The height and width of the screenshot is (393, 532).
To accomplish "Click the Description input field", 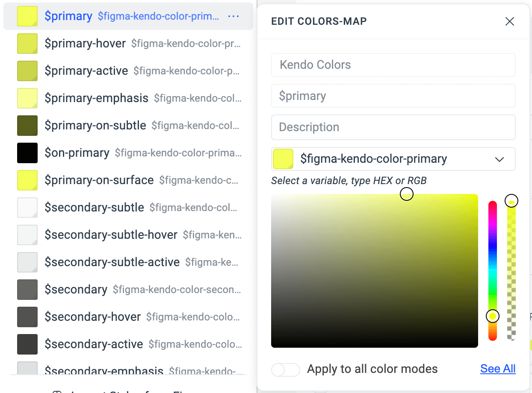I will tap(393, 127).
